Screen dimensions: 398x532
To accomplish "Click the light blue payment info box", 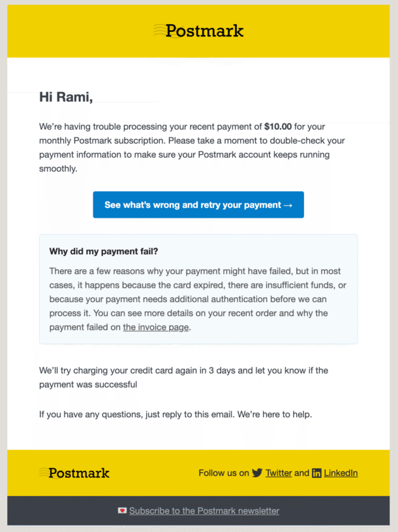I will coord(198,288).
